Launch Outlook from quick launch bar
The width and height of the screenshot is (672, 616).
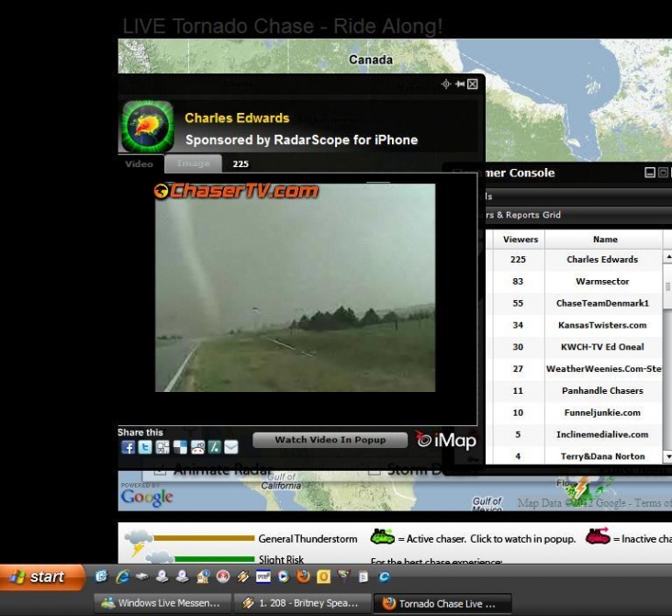point(323,577)
